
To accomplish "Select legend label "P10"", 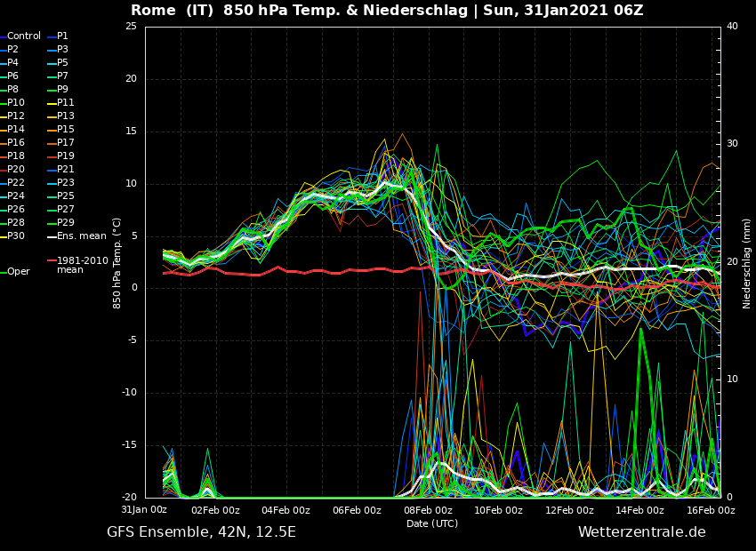I will click(x=15, y=102).
